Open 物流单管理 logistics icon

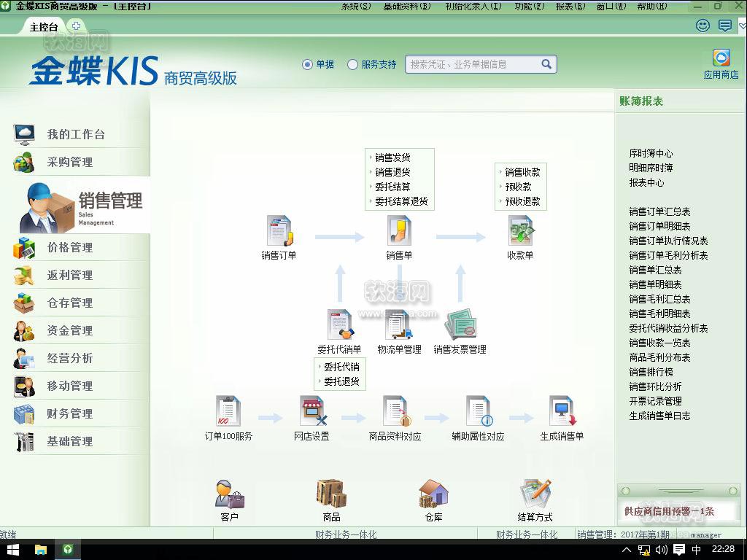click(399, 325)
